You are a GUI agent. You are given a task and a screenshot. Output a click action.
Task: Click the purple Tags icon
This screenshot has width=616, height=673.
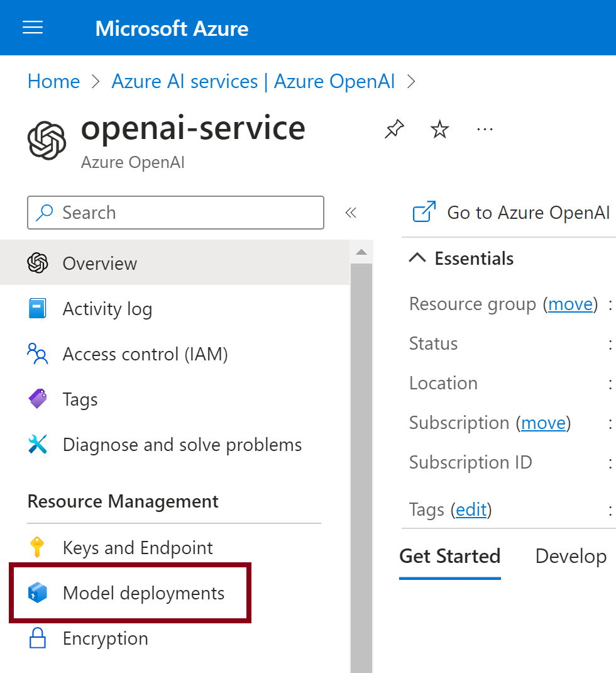pyautogui.click(x=38, y=399)
